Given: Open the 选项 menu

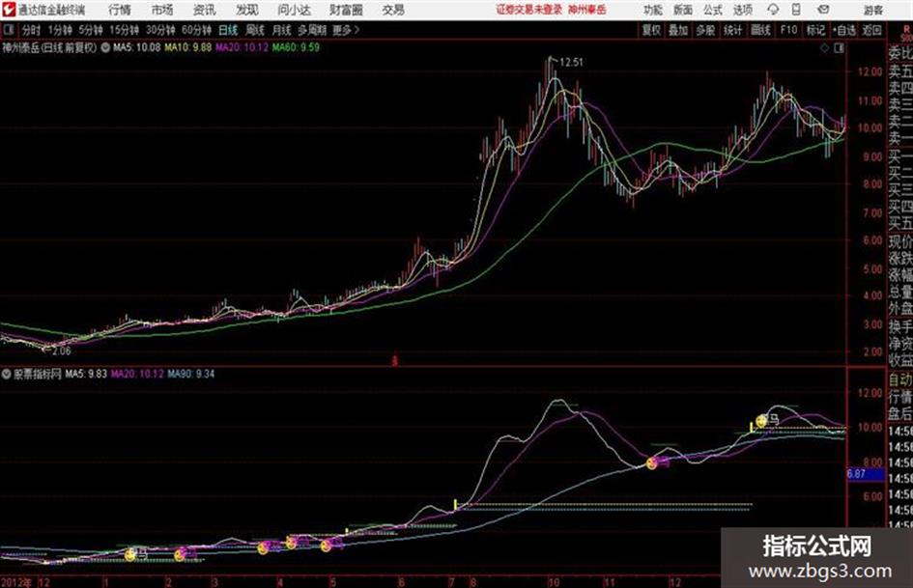Looking at the screenshot, I should coord(742,10).
